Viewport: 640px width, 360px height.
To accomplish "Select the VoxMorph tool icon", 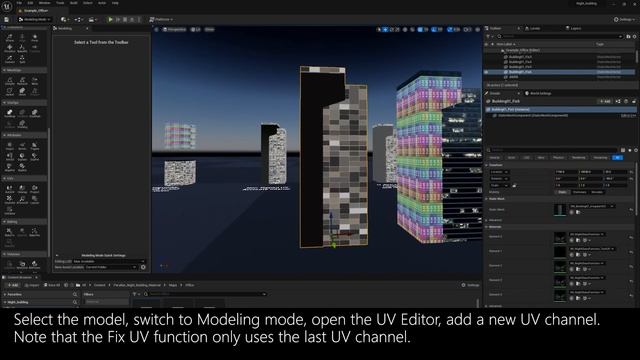I will 35,113.
